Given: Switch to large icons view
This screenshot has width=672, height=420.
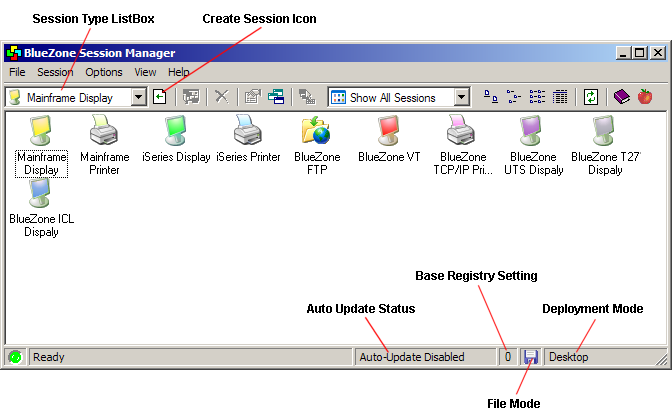Looking at the screenshot, I should pyautogui.click(x=491, y=97).
